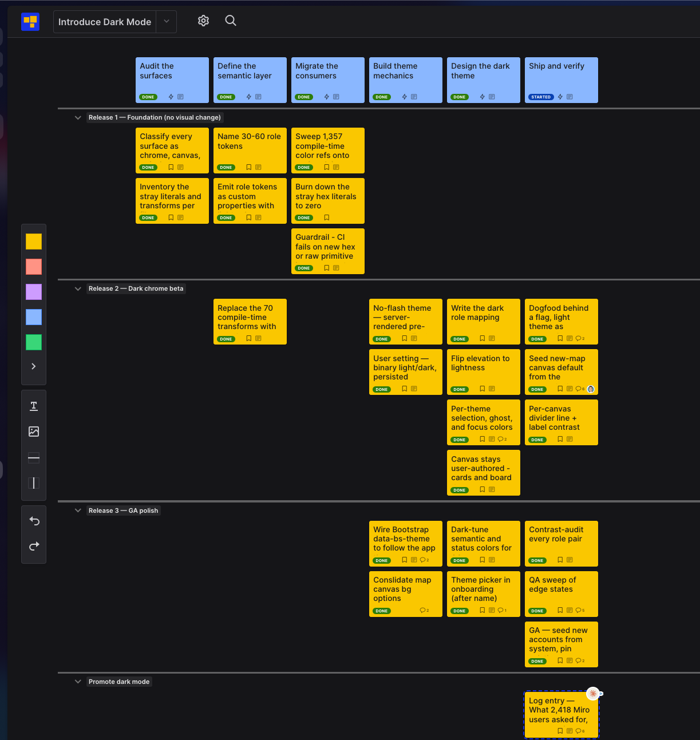700x740 pixels.
Task: Select the insert image tool
Action: (34, 432)
